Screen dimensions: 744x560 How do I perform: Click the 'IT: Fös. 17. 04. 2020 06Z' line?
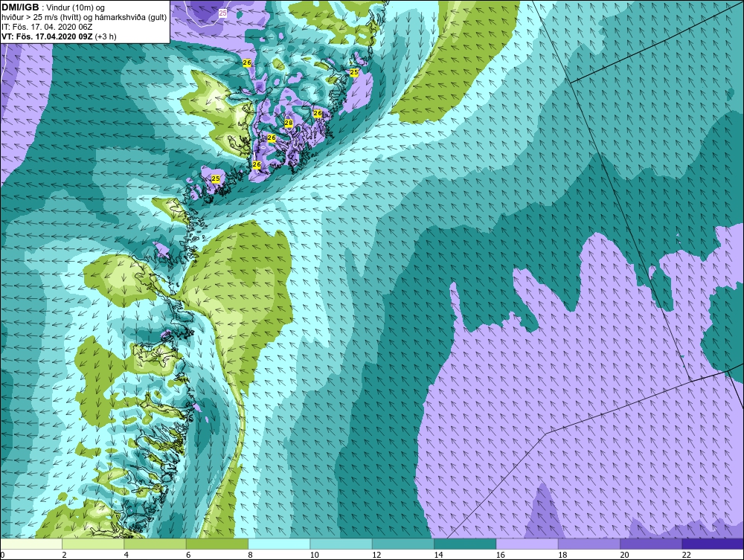pos(47,27)
